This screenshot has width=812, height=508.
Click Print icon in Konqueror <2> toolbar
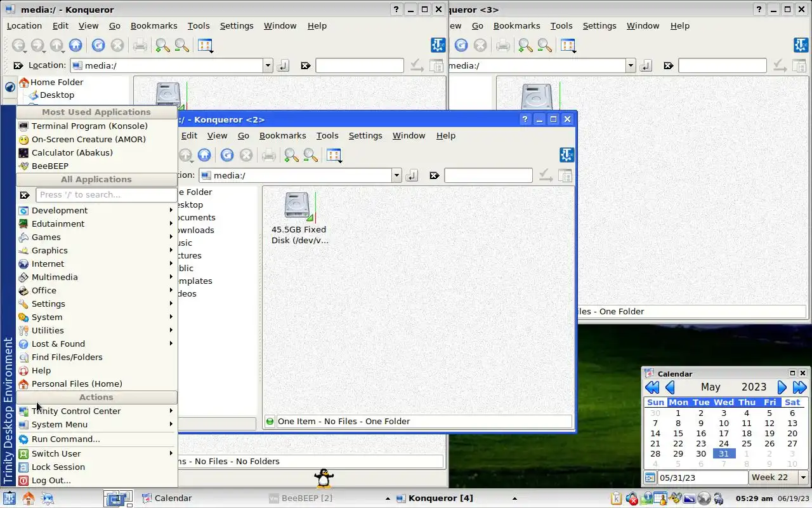click(x=269, y=155)
